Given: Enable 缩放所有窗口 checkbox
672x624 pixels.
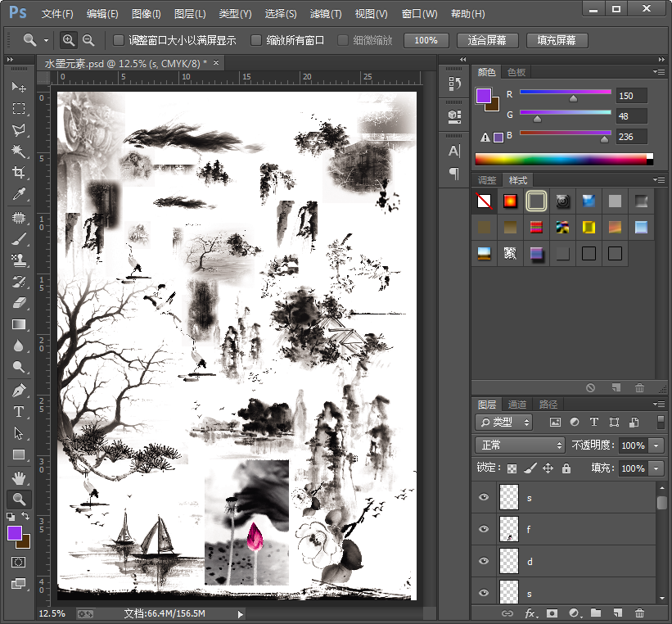Looking at the screenshot, I should [256, 40].
